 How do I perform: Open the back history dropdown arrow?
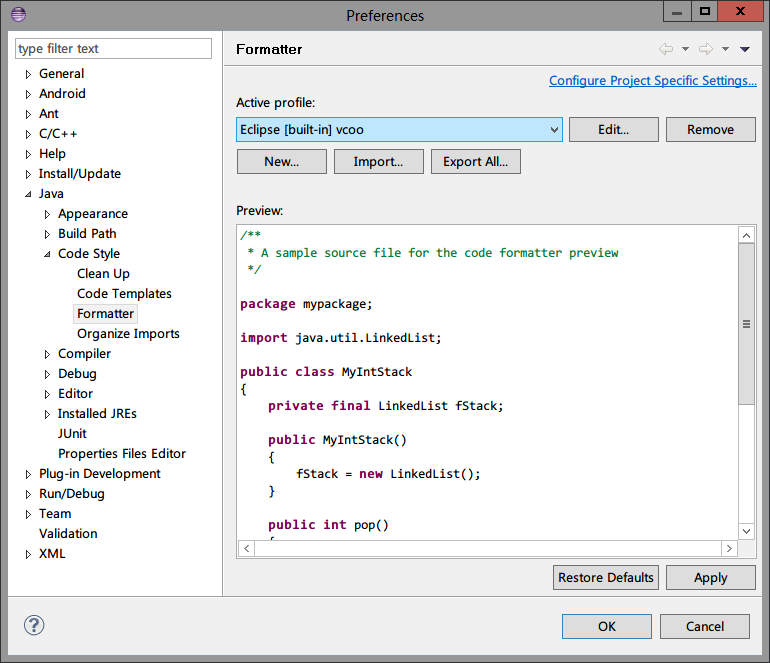click(x=685, y=49)
